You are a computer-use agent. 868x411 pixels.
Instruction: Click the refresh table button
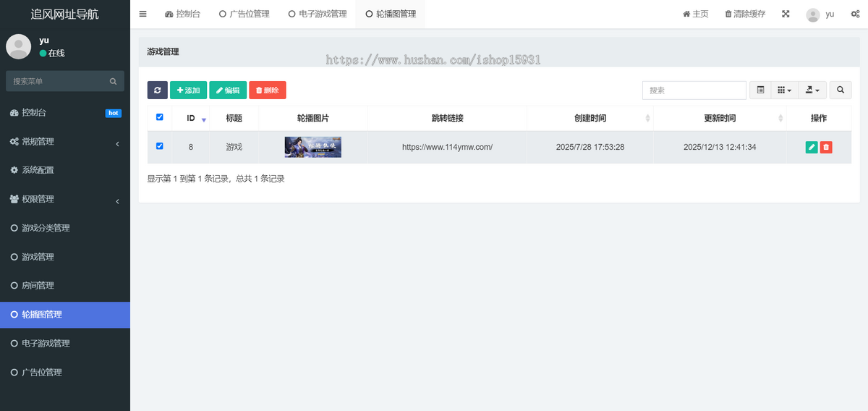(x=157, y=90)
